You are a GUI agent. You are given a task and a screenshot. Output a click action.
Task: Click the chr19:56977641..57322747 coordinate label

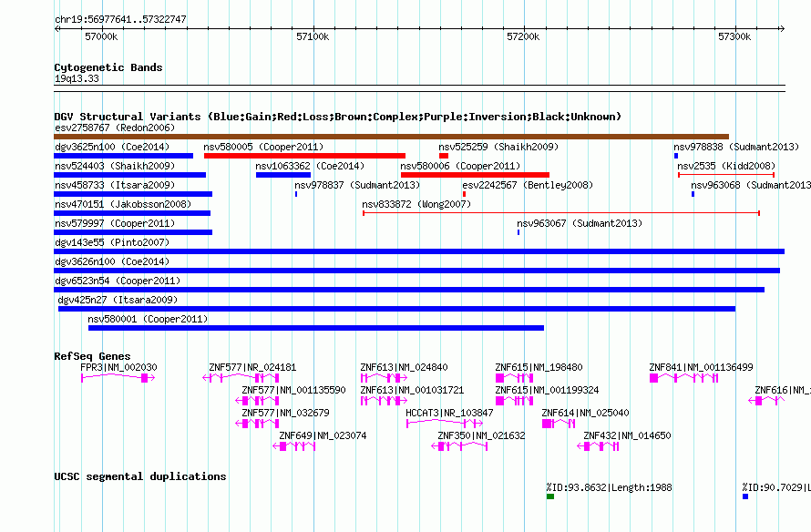point(120,19)
